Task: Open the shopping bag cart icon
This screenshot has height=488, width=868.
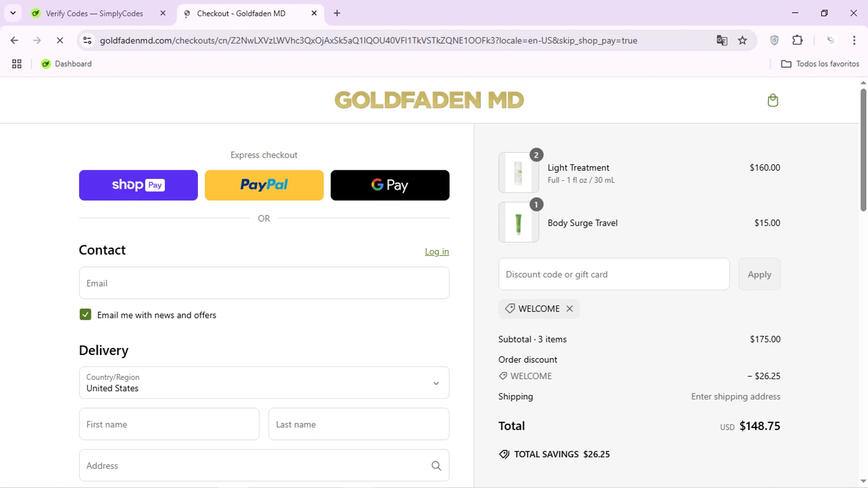Action: coord(773,100)
